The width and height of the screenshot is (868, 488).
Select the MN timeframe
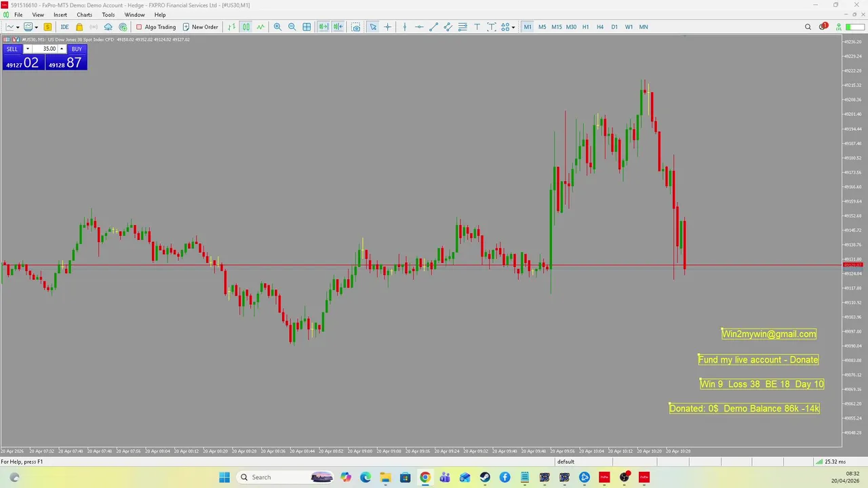pos(644,27)
